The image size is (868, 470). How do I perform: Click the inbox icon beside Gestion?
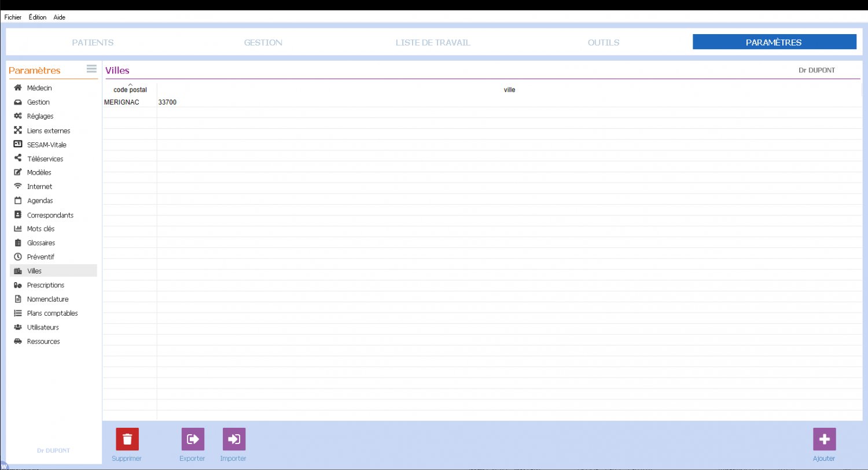pyautogui.click(x=18, y=102)
